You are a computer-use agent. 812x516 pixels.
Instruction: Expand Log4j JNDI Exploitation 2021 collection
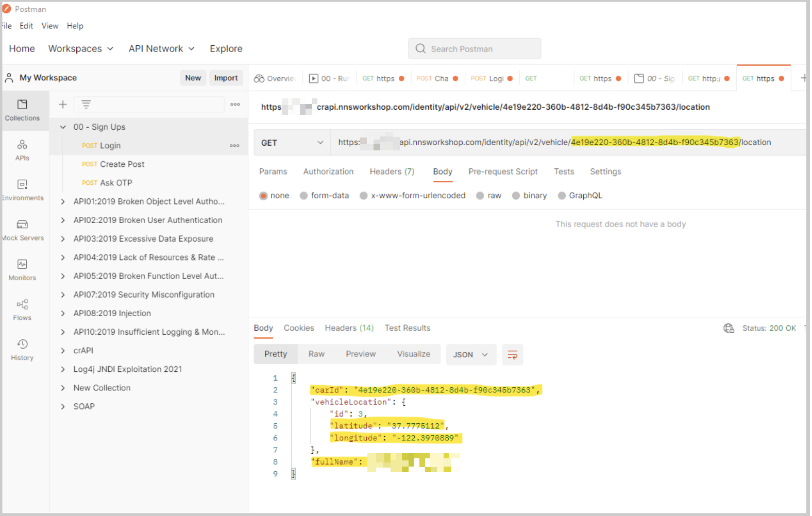(63, 369)
